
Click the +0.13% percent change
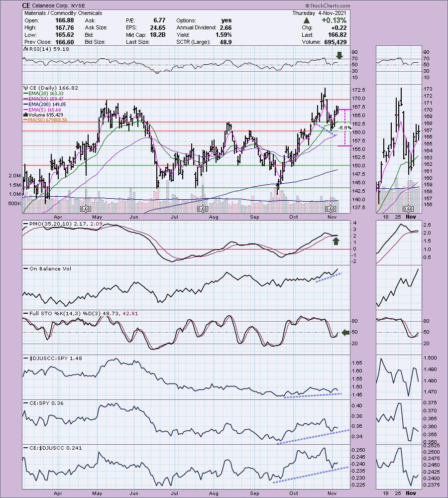(x=334, y=20)
